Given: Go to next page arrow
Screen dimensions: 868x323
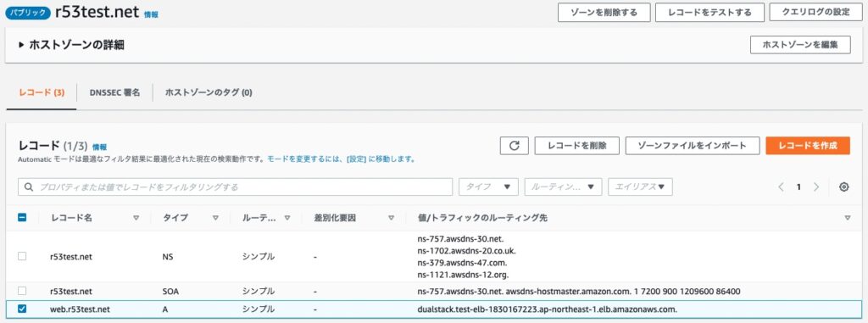Looking at the screenshot, I should pyautogui.click(x=816, y=187).
